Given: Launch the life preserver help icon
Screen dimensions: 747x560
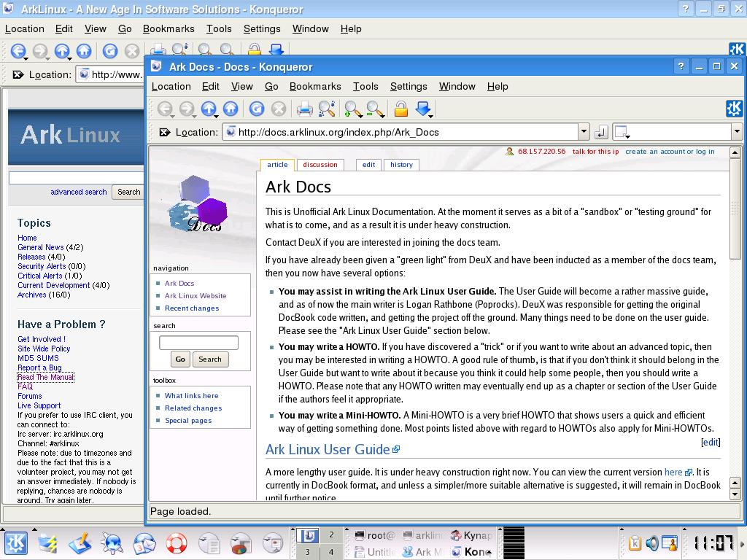Looking at the screenshot, I should [177, 543].
